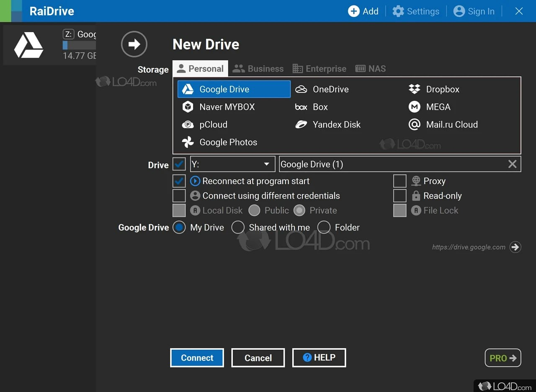Image resolution: width=536 pixels, height=392 pixels.
Task: Choose Google Photos storage
Action: coord(228,142)
